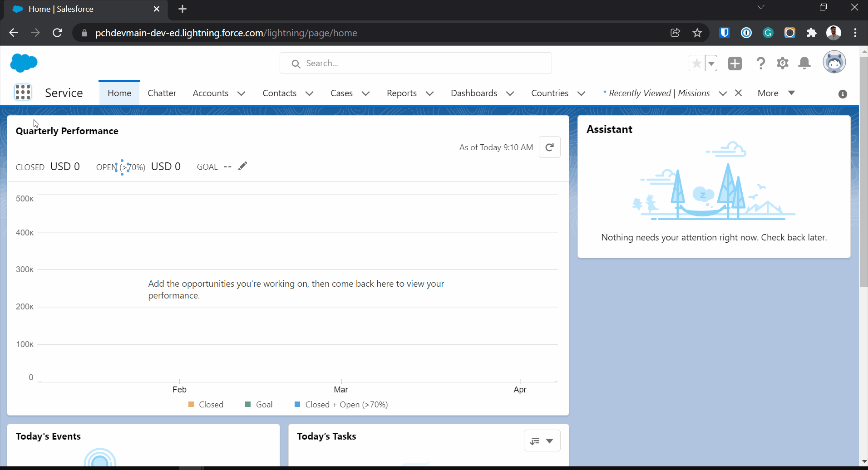
Task: Expand the Accounts navigation dropdown
Action: click(242, 93)
